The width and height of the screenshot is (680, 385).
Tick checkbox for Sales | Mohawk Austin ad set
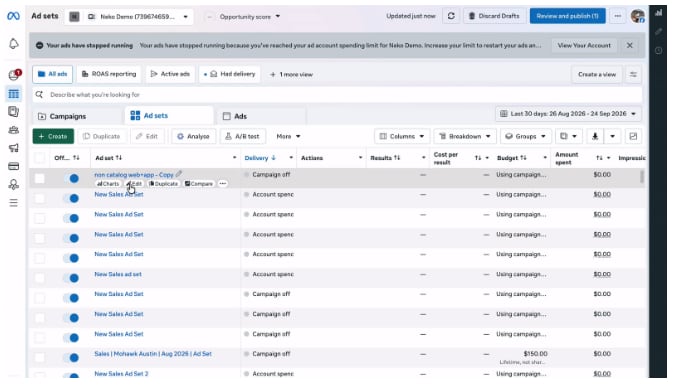coord(39,358)
